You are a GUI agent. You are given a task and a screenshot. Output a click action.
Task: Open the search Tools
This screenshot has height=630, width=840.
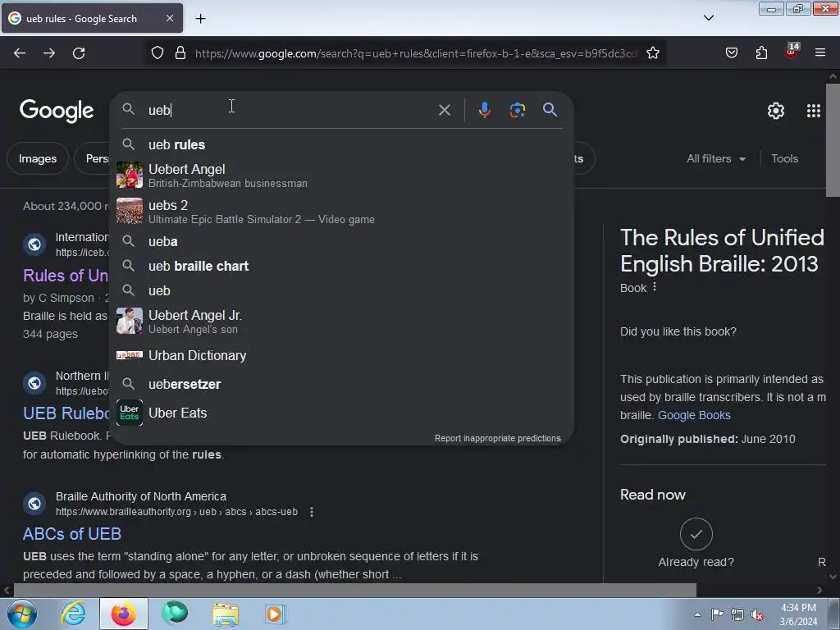point(784,158)
